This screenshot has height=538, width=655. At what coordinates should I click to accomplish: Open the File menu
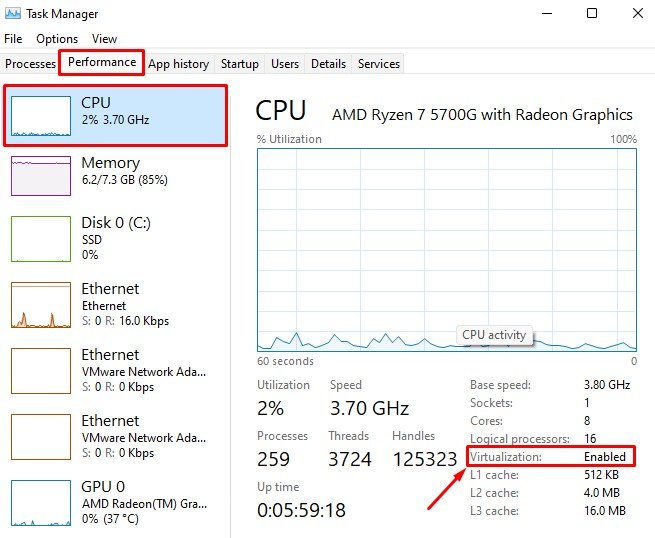pyautogui.click(x=13, y=39)
